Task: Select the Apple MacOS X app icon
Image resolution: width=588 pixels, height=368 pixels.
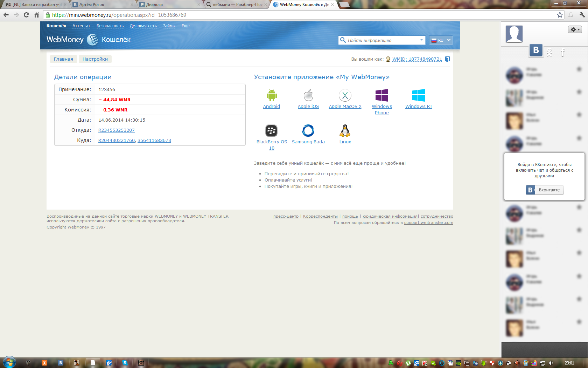Action: coord(345,95)
